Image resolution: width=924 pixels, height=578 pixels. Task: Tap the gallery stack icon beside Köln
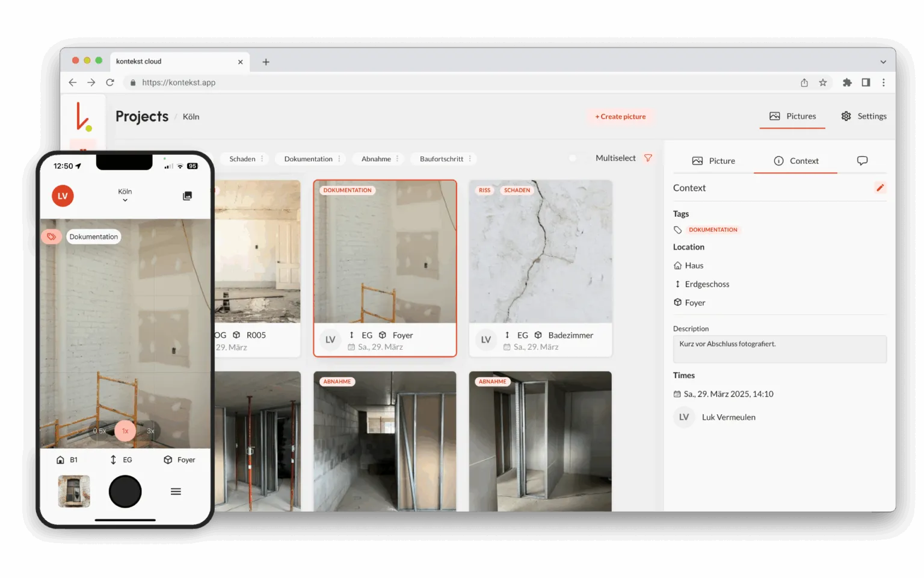(187, 195)
